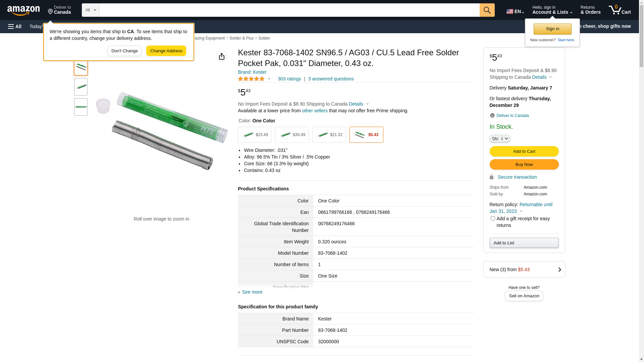Select the $21.32 color swatch
Viewport: 644px width, 362px height.
[x=329, y=135]
